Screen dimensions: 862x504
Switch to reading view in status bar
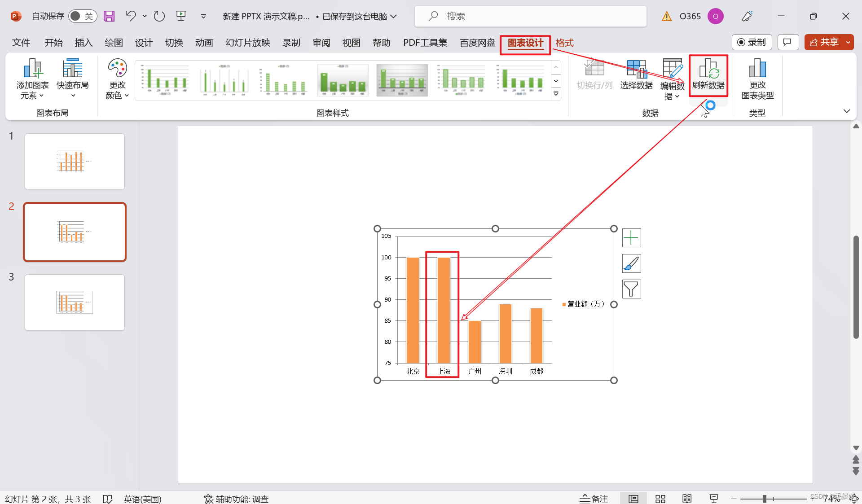(687, 499)
